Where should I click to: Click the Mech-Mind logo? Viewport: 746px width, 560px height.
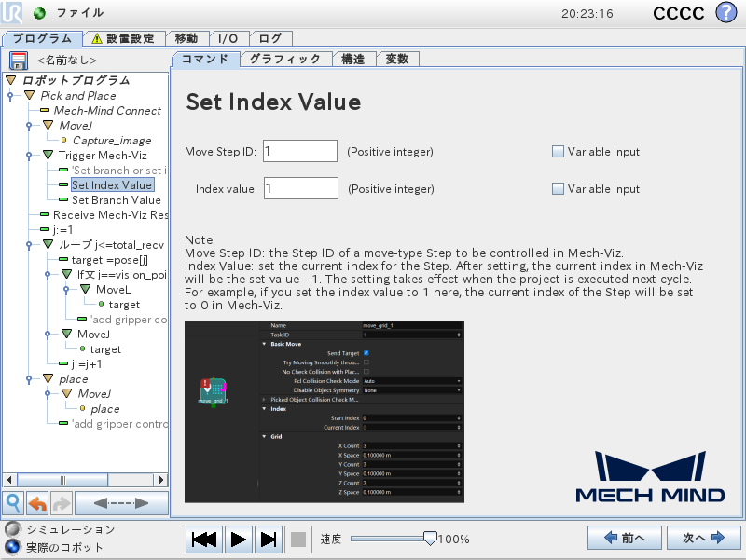point(650,477)
